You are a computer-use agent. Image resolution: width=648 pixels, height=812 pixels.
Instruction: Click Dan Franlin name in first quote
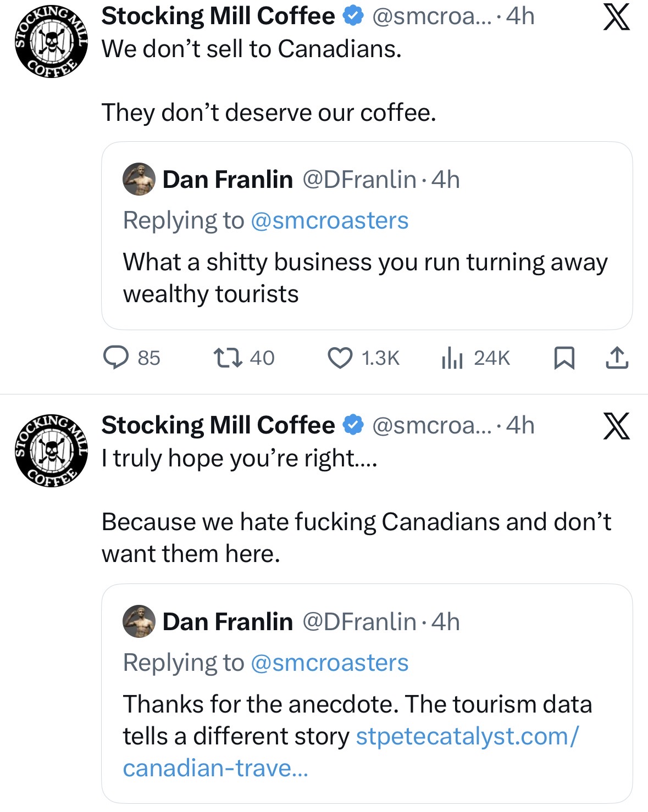coord(228,180)
